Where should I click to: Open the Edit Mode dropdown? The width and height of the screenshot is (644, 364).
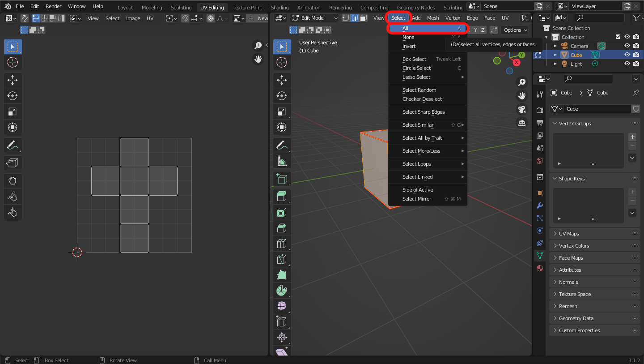314,18
